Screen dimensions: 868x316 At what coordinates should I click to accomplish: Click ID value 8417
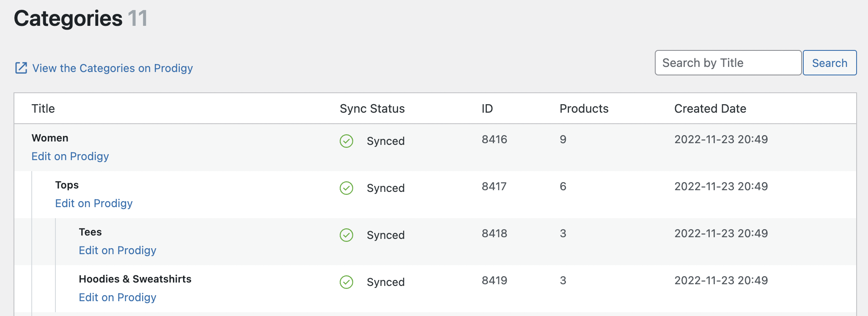494,186
